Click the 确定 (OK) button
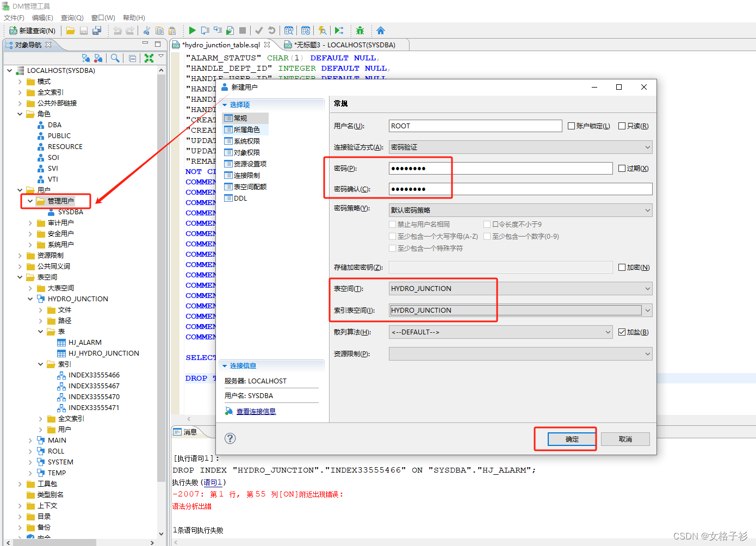756x546 pixels. coord(572,439)
